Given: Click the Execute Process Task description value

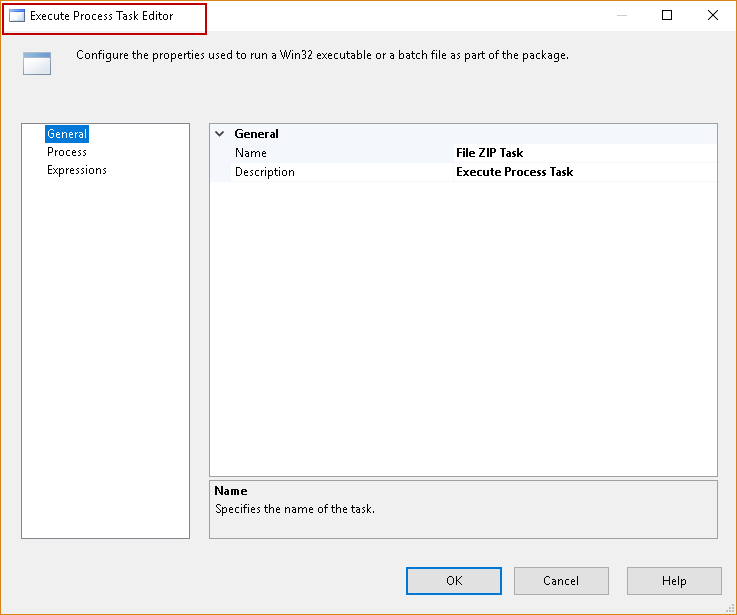Looking at the screenshot, I should pyautogui.click(x=515, y=172).
